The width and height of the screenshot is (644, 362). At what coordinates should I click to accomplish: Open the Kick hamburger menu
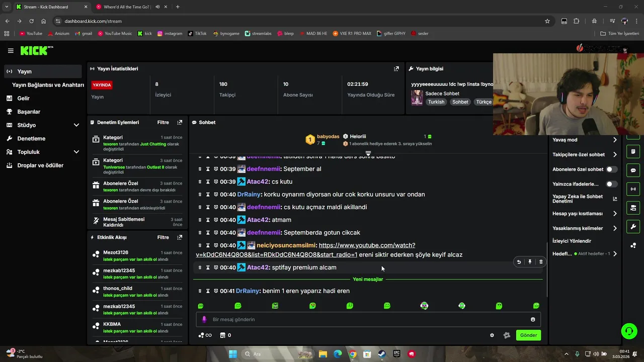[11, 51]
